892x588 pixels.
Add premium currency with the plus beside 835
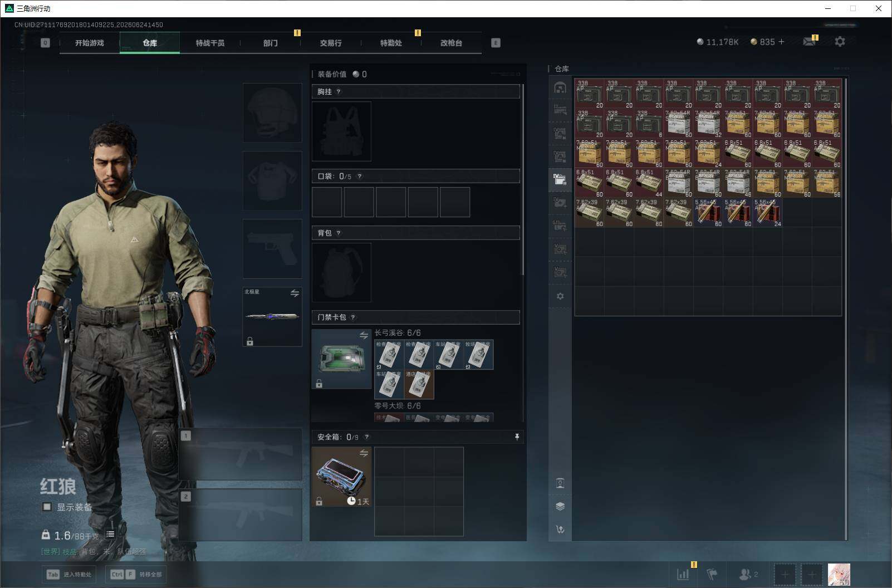coord(781,42)
